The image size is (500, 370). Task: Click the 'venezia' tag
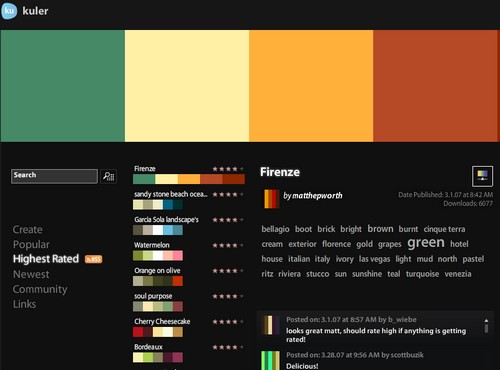[458, 274]
